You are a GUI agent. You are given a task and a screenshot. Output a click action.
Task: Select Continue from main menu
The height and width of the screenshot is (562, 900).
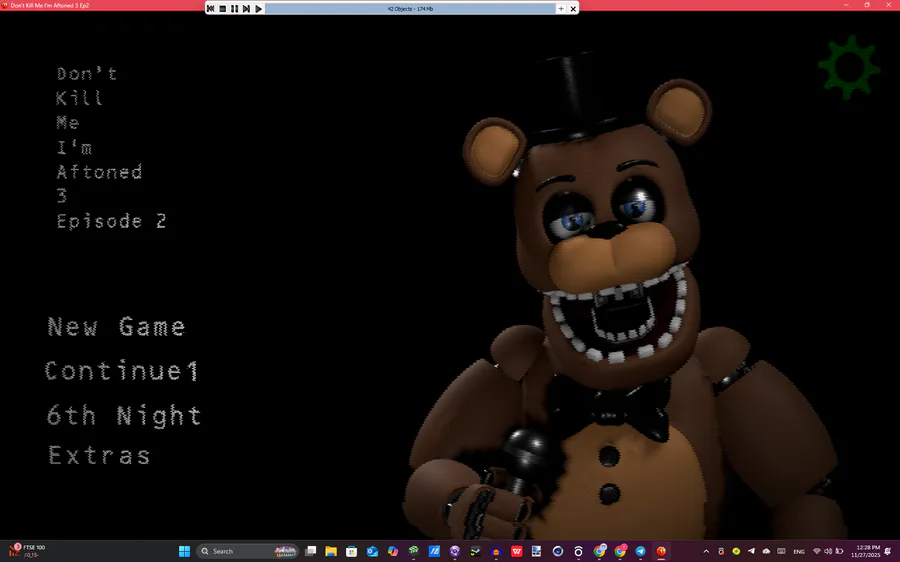pyautogui.click(x=122, y=371)
